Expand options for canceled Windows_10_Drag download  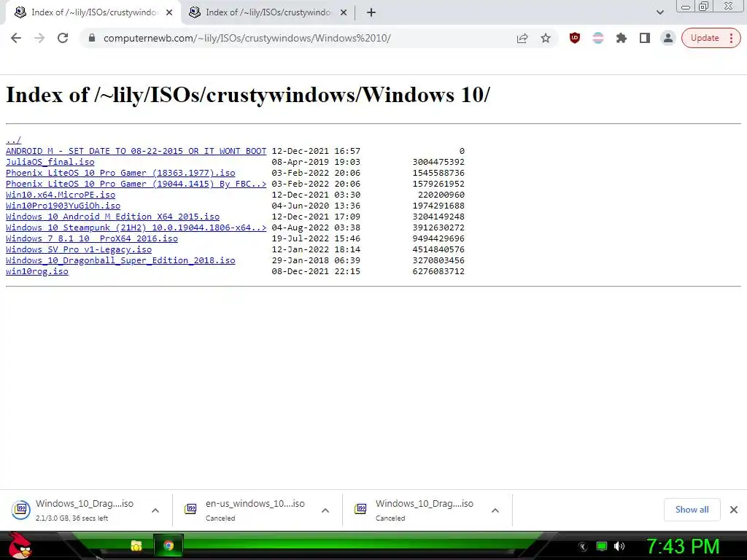click(x=495, y=510)
